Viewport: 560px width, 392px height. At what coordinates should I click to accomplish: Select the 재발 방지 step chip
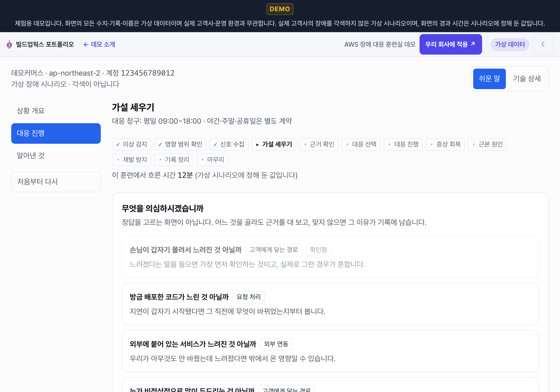coord(131,160)
